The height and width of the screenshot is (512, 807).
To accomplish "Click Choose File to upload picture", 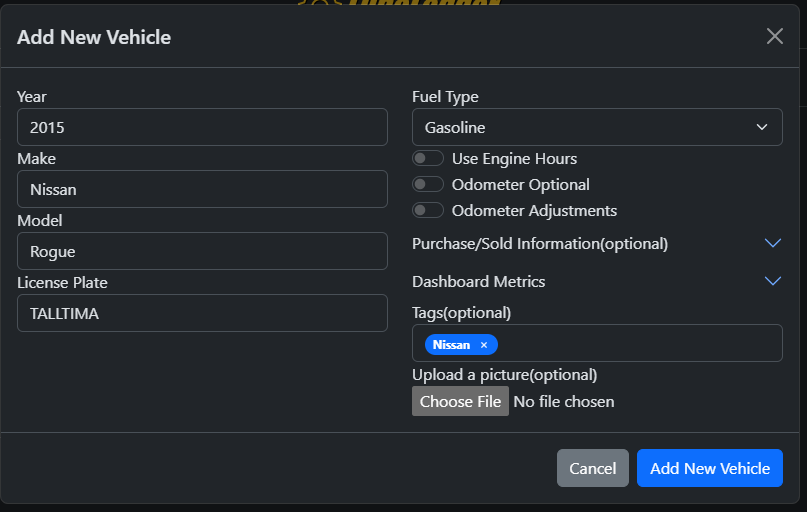I will pos(460,401).
